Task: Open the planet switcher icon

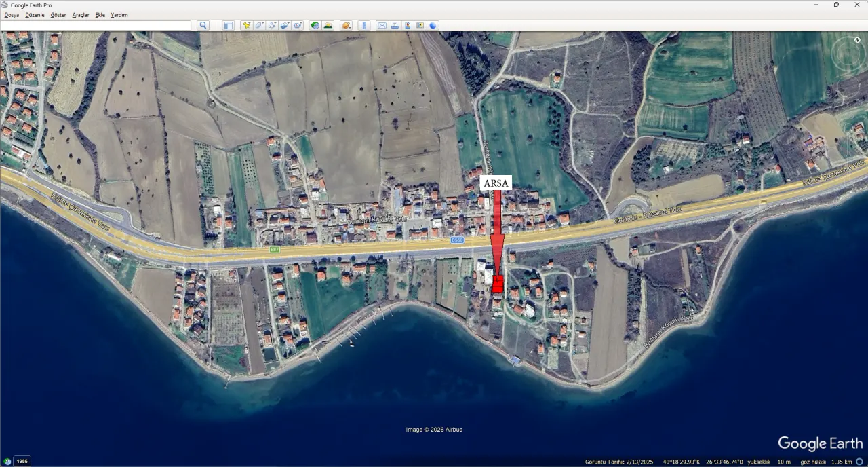Action: point(346,25)
